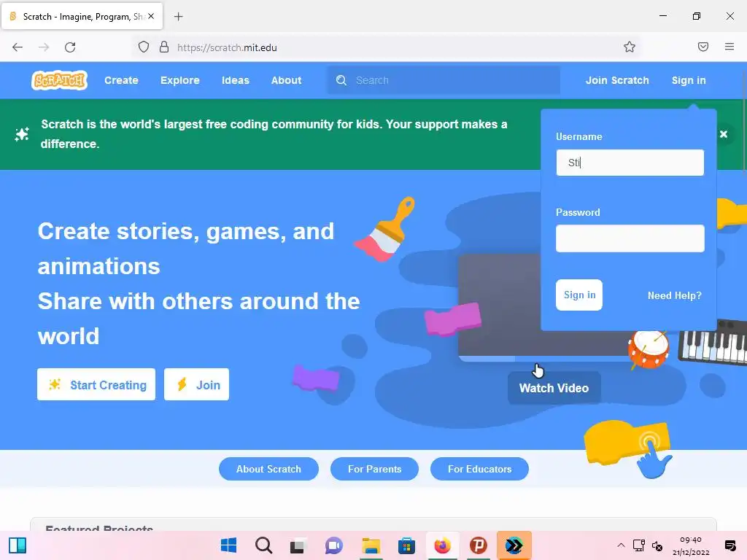Click the browser forward arrow
The image size is (747, 560).
click(x=44, y=47)
